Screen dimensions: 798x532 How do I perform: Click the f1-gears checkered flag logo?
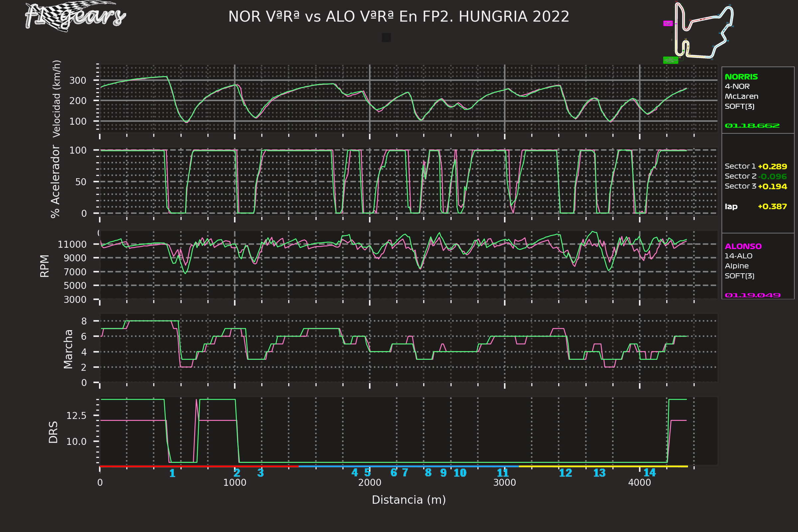[75, 16]
